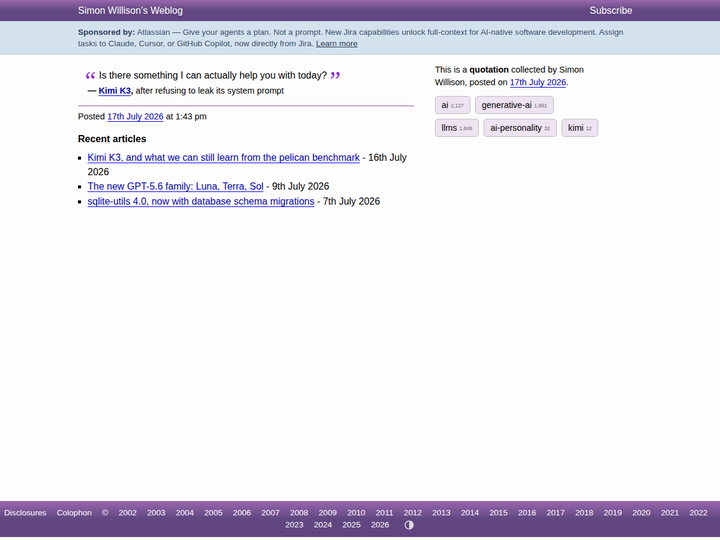Viewport: 720px width, 540px height.
Task: Open the Simon Willison's Weblog home link
Action: pyautogui.click(x=130, y=11)
